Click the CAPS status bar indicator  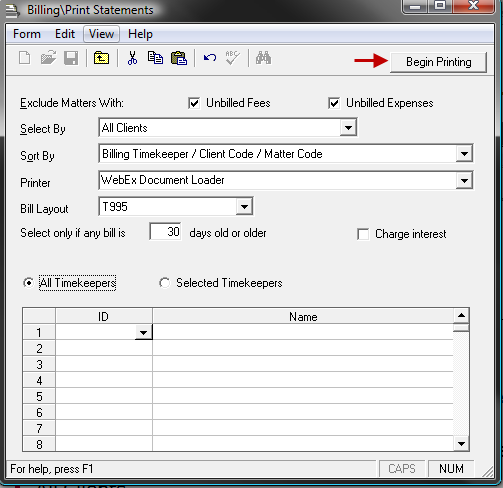click(402, 469)
